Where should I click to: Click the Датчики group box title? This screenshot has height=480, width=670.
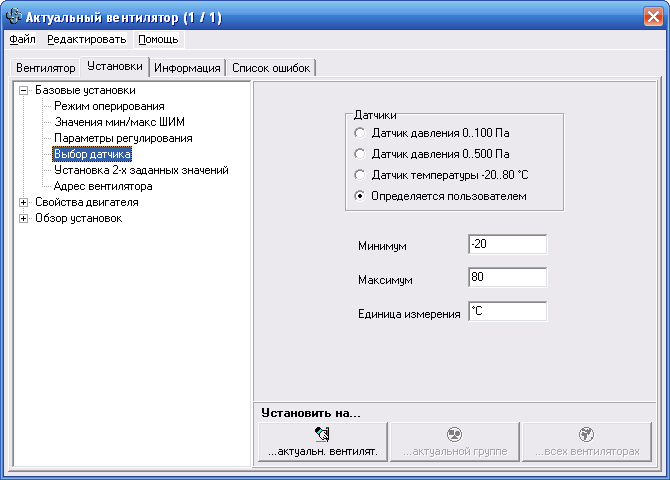pyautogui.click(x=375, y=115)
